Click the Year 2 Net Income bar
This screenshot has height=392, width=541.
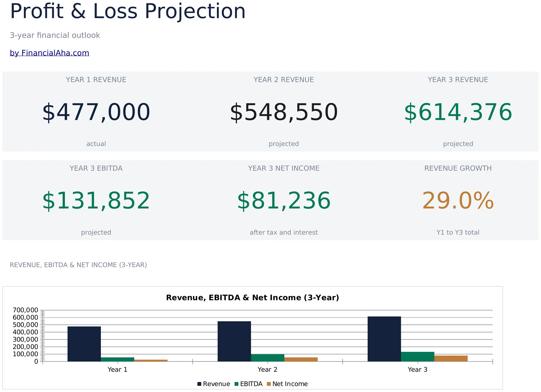coord(301,359)
